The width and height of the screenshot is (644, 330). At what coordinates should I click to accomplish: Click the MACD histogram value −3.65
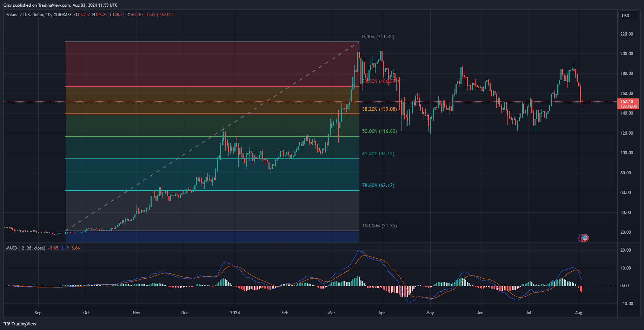pos(53,248)
